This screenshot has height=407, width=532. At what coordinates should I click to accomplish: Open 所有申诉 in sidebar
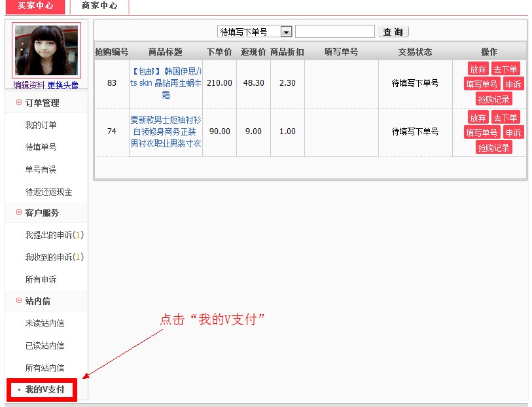pyautogui.click(x=41, y=279)
